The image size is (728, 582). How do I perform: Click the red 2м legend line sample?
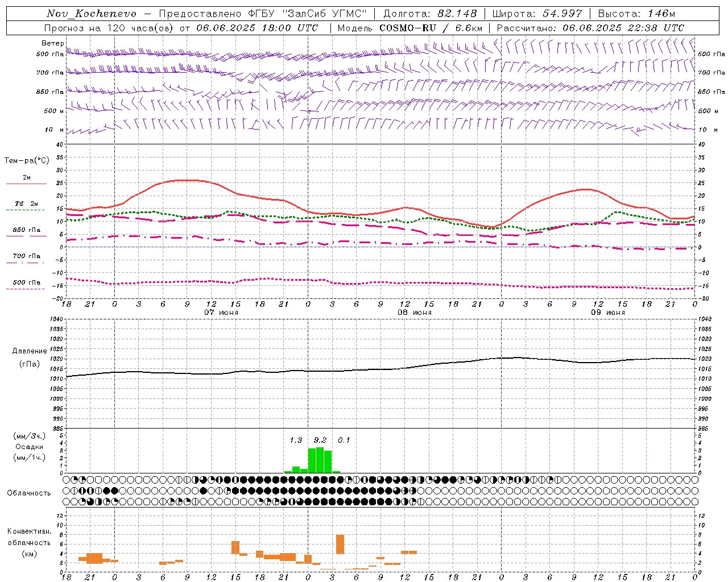26,184
